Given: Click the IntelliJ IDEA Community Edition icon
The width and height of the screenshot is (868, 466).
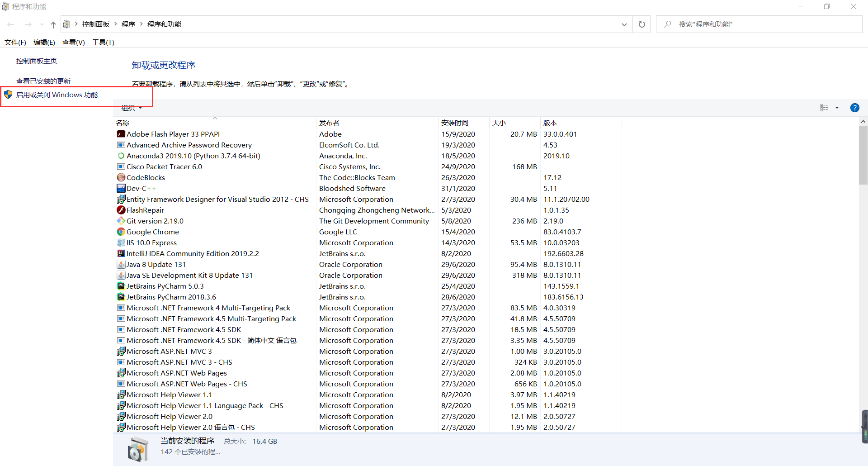Looking at the screenshot, I should [x=121, y=253].
